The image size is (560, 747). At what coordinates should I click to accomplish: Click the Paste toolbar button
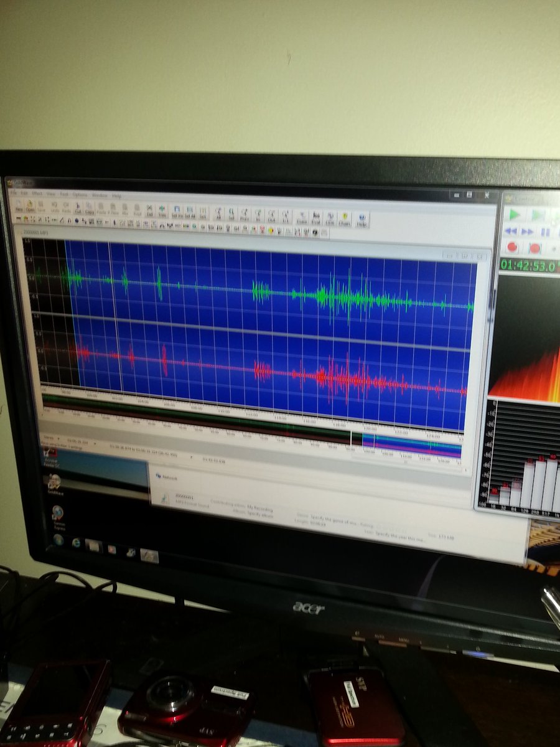101,210
